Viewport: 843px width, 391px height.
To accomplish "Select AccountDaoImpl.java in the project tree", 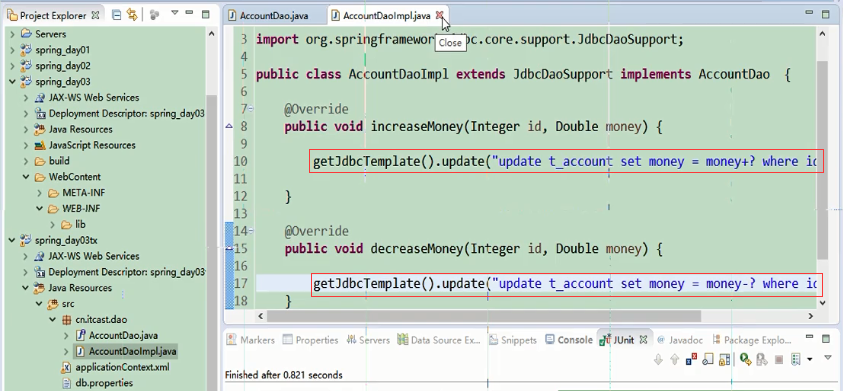I will [132, 352].
